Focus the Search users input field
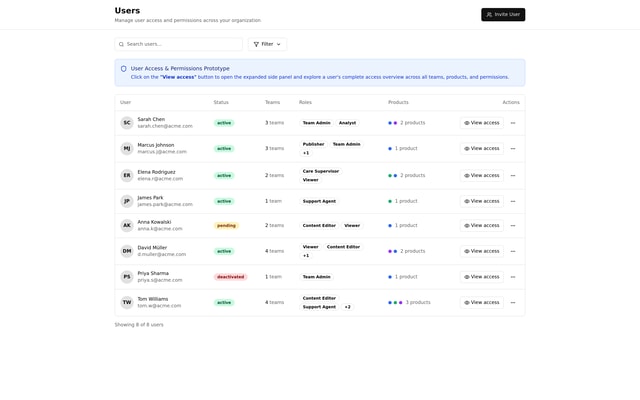Image resolution: width=640 pixels, height=400 pixels. tap(178, 44)
